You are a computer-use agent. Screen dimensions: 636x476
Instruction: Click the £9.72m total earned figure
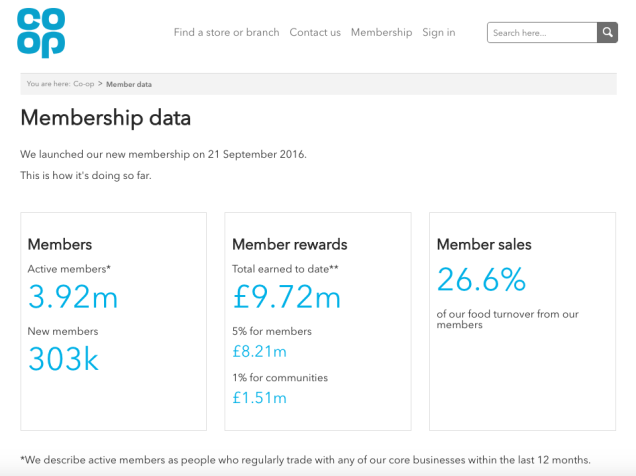point(287,297)
